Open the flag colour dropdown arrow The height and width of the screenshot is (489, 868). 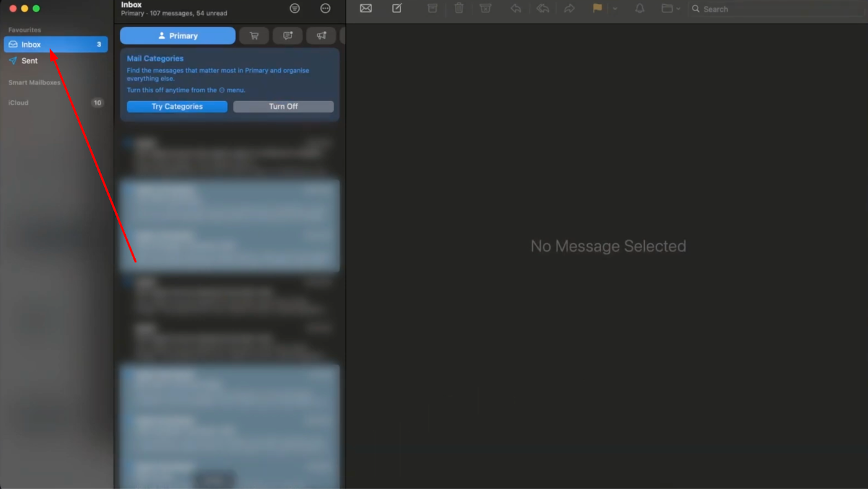(x=615, y=9)
